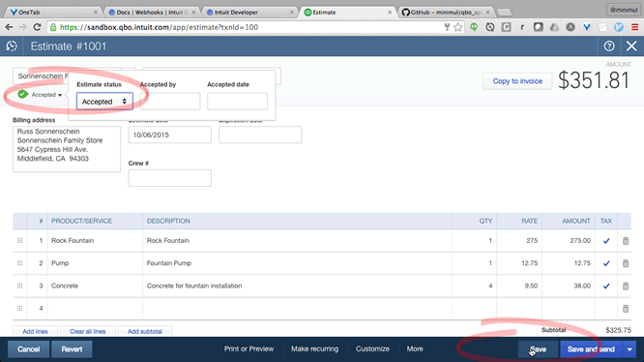Viewport: 644px width, 362px height.
Task: Grab the drag handle for Pump row
Action: tap(19, 263)
